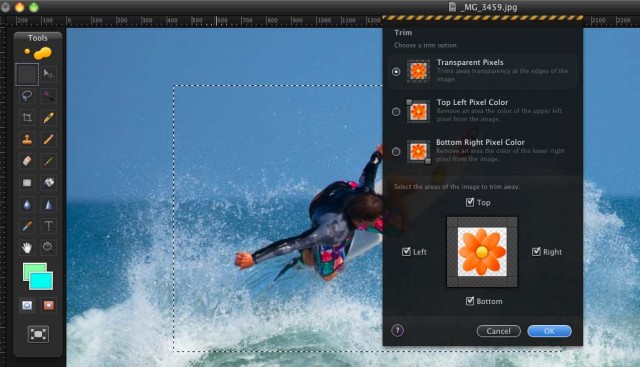
Task: Select the Crop tool
Action: 27,118
